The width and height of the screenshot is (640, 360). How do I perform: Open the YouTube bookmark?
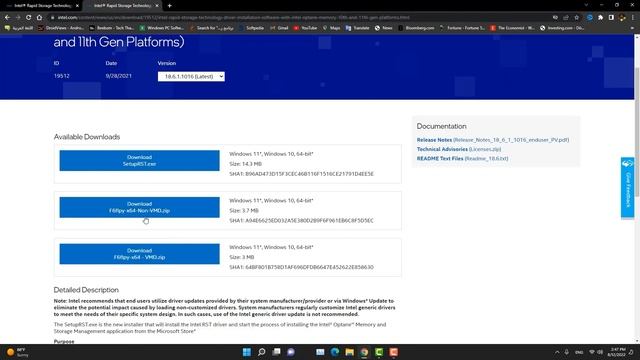point(305,28)
